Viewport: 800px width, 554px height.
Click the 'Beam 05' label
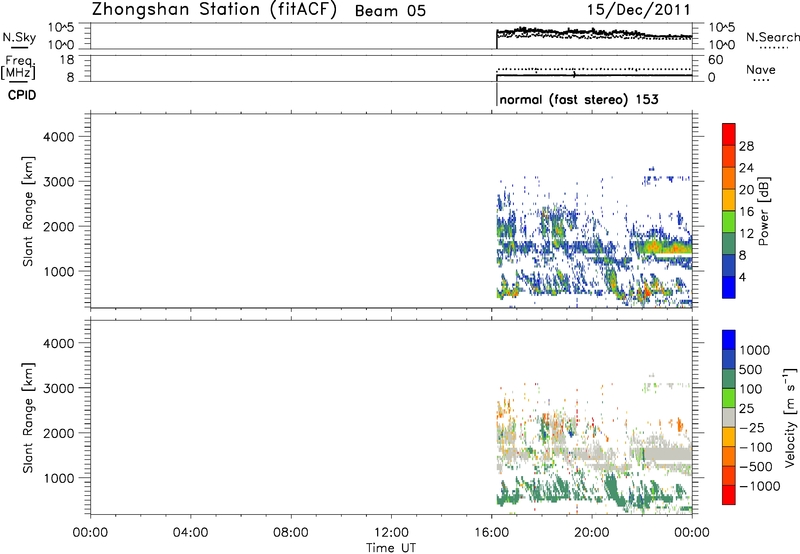coord(390,11)
